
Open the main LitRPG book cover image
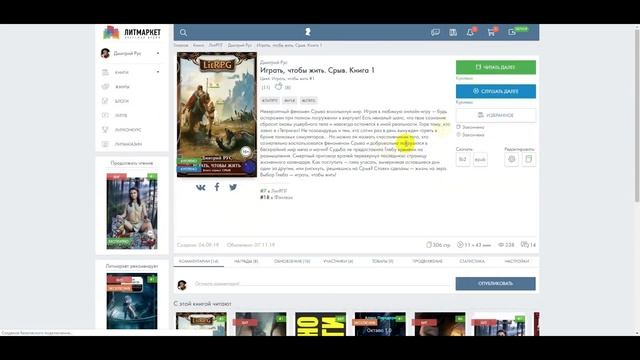click(x=217, y=115)
